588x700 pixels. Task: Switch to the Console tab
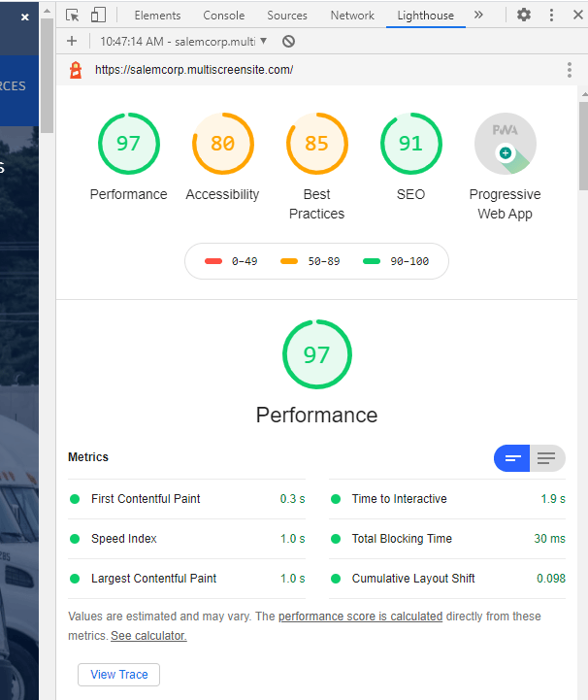point(223,16)
